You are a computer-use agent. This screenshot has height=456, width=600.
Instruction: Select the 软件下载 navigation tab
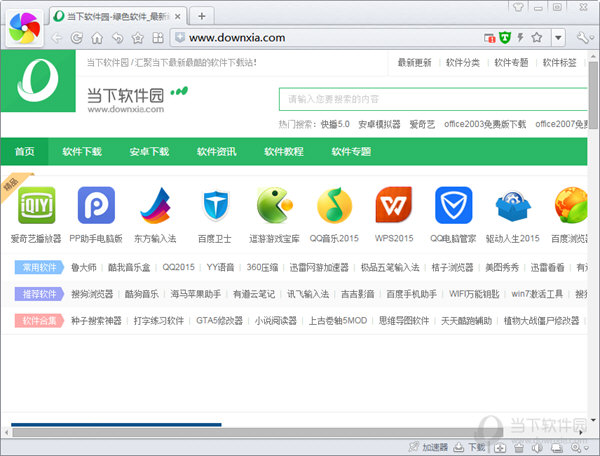point(82,151)
